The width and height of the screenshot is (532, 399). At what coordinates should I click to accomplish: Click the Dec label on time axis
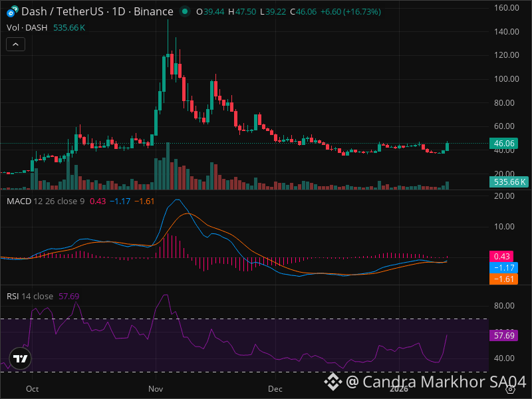(x=275, y=389)
